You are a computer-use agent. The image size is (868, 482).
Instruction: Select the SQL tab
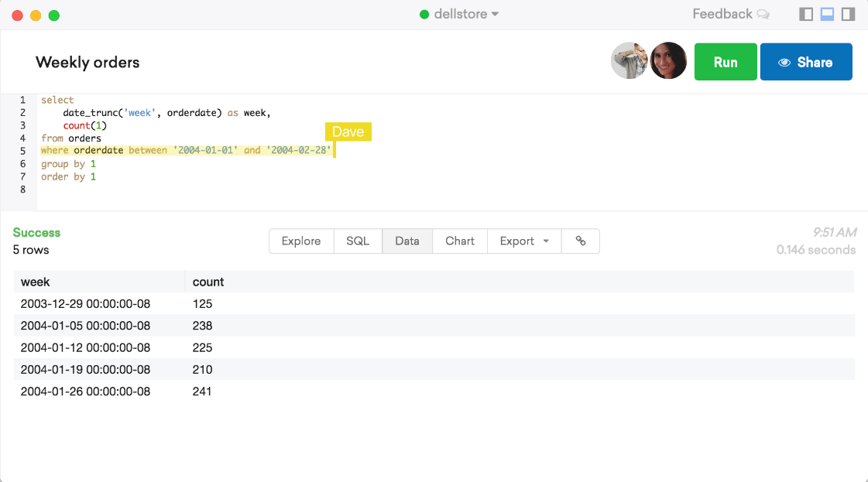pos(358,241)
